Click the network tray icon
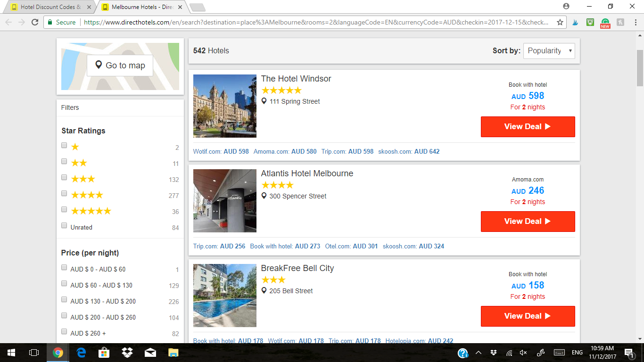Viewport: 644px width, 362px height. (509, 353)
